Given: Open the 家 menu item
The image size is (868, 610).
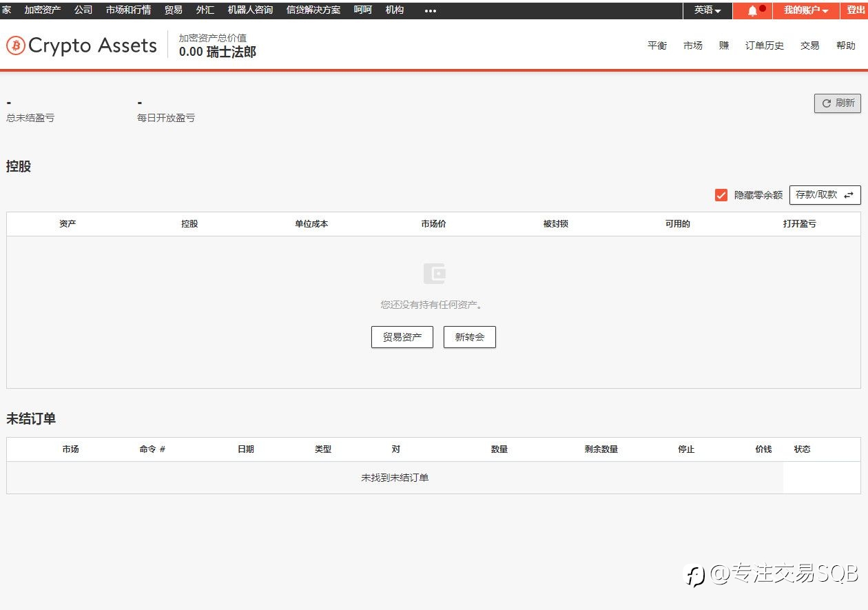Looking at the screenshot, I should pos(6,10).
